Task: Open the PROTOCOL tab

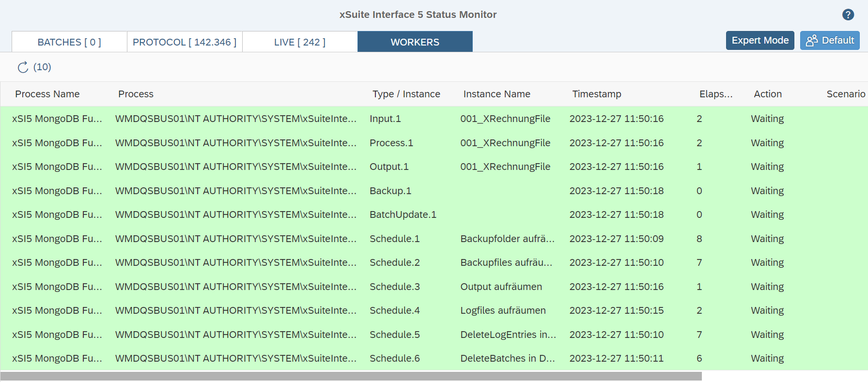Action: [185, 42]
